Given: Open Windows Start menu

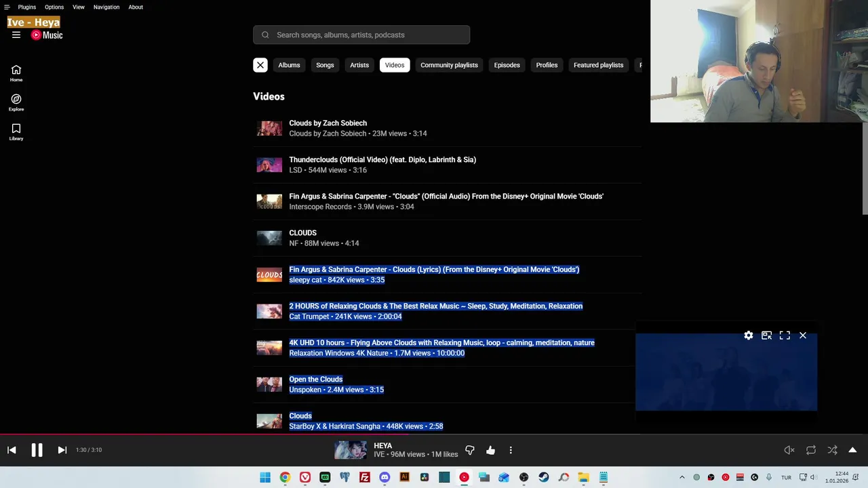Looking at the screenshot, I should 265,478.
